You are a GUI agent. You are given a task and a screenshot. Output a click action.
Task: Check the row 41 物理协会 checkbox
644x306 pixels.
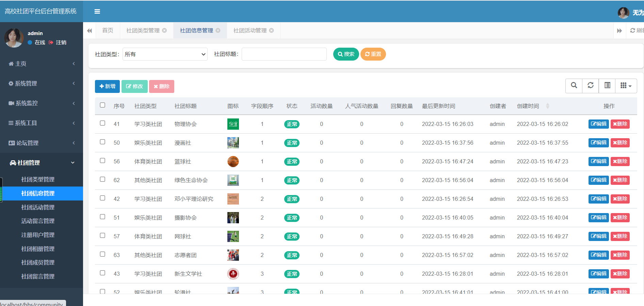102,123
